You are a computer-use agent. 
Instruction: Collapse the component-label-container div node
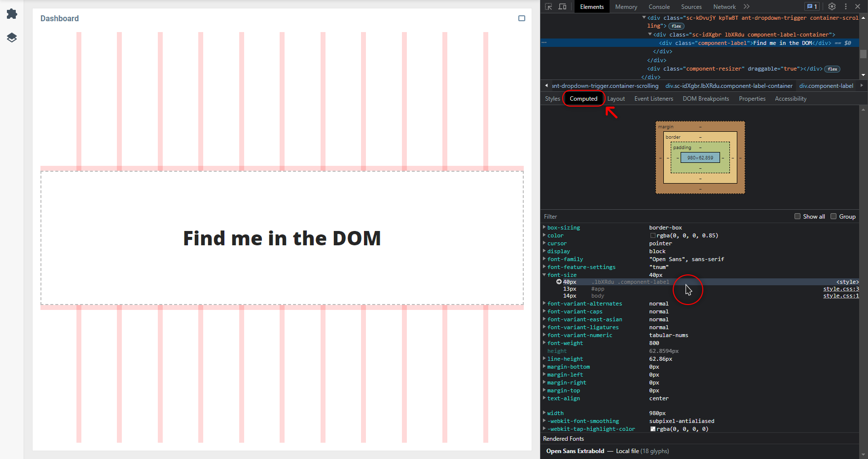pyautogui.click(x=650, y=35)
